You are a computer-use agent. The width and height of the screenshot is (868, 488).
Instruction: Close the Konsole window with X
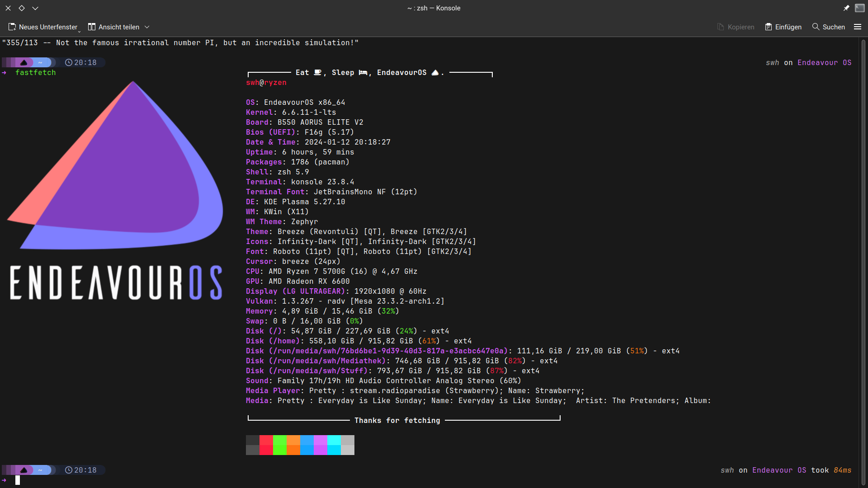8,8
